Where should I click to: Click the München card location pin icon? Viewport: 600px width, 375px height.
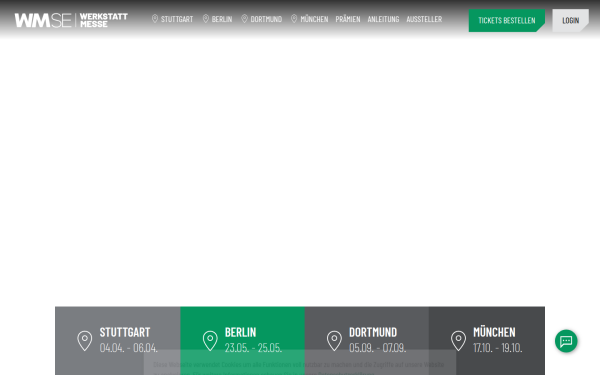pyautogui.click(x=458, y=341)
